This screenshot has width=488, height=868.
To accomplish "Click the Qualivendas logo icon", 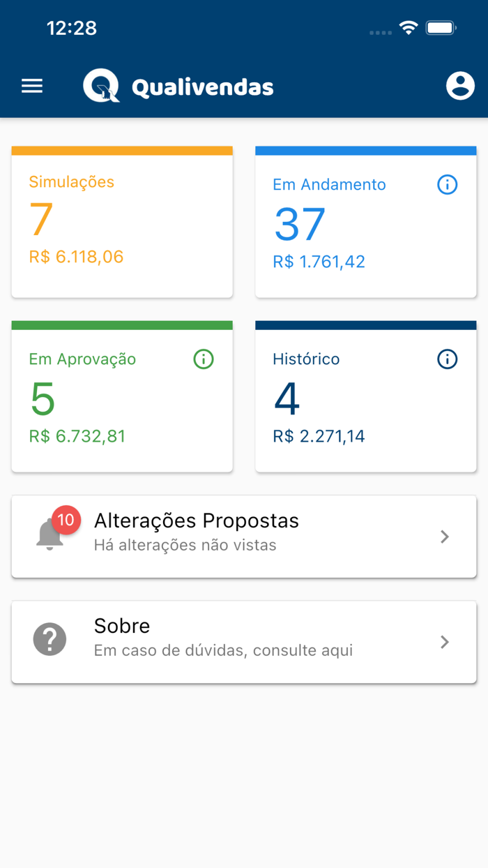I will point(102,86).
